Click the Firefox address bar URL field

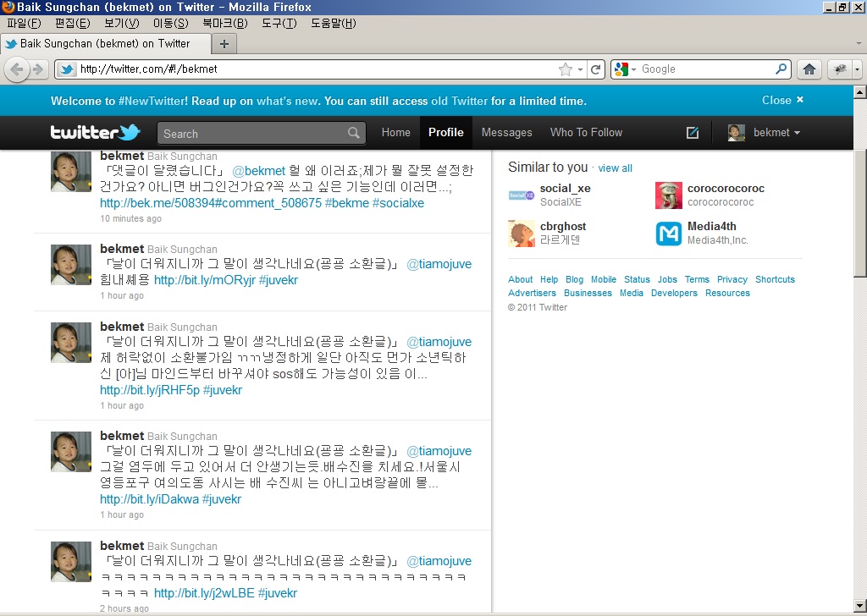pyautogui.click(x=315, y=69)
